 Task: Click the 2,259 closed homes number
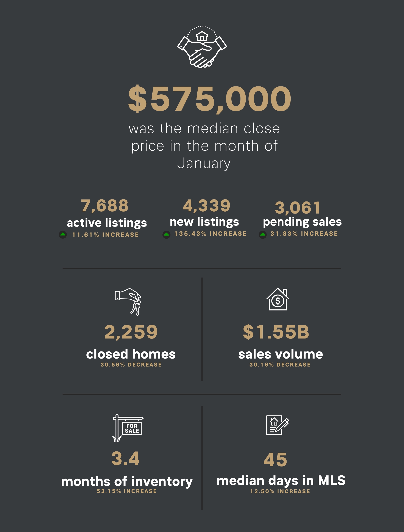(x=131, y=332)
